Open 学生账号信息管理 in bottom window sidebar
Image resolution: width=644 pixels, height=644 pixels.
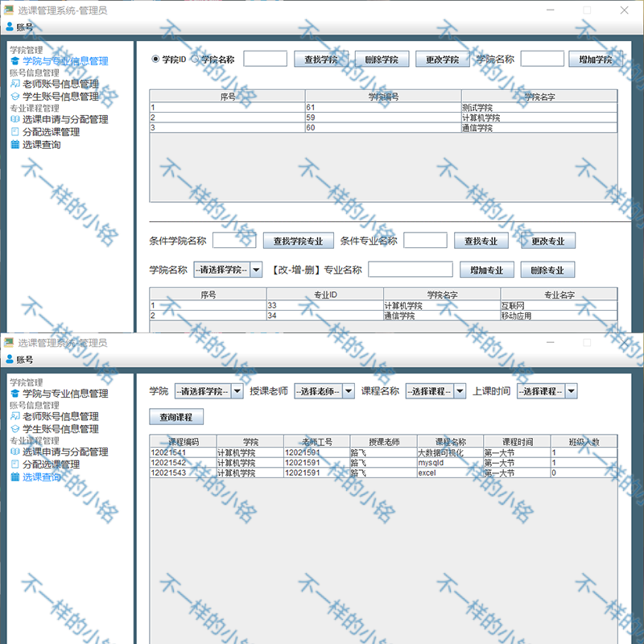pos(60,429)
